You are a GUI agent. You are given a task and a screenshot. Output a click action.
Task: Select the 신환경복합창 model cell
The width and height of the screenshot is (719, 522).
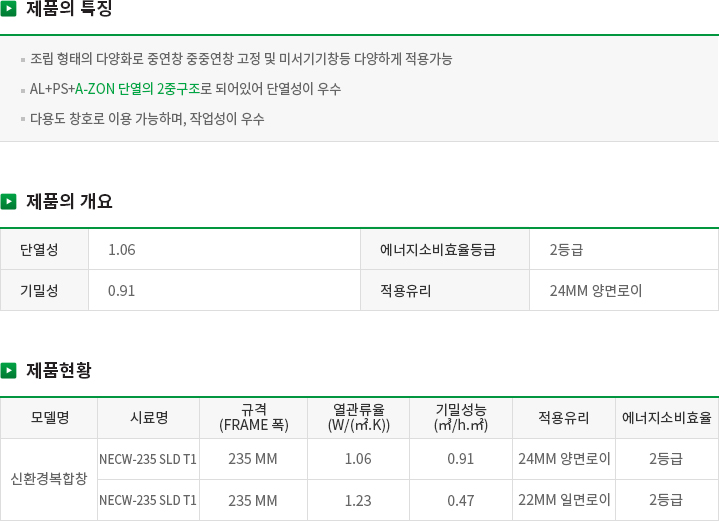[x=49, y=479]
